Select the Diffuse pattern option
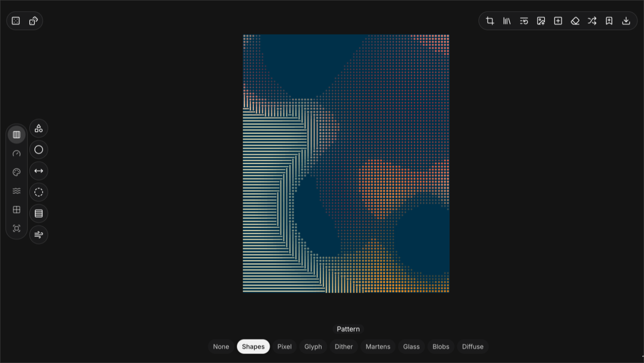Image resolution: width=644 pixels, height=363 pixels. click(473, 347)
